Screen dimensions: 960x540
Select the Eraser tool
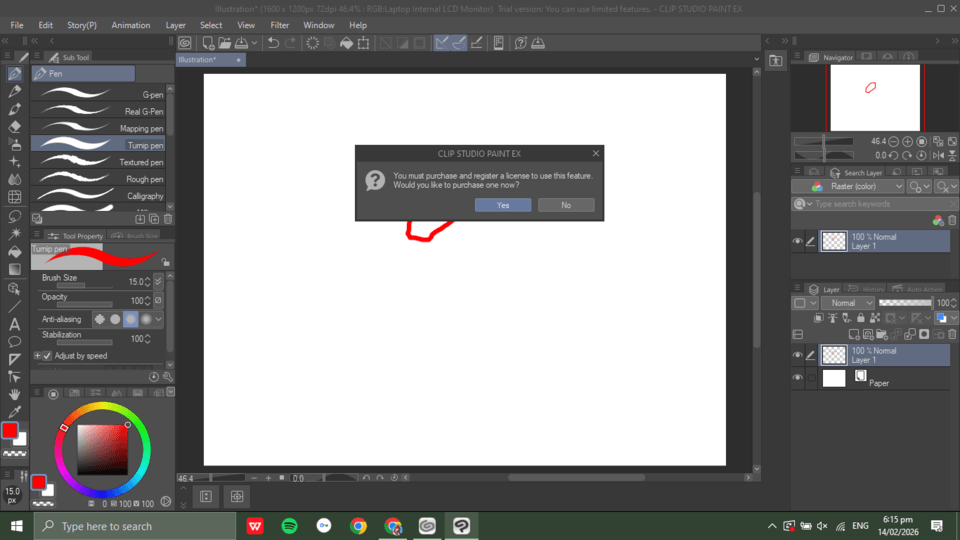15,127
